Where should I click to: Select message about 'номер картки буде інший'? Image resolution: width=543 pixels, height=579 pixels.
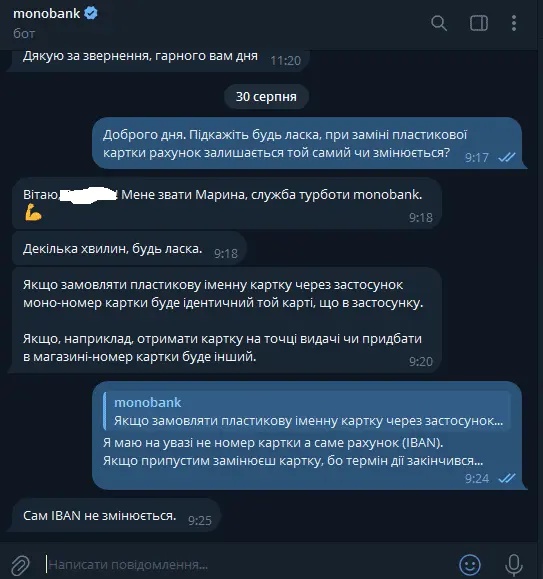coord(227,321)
